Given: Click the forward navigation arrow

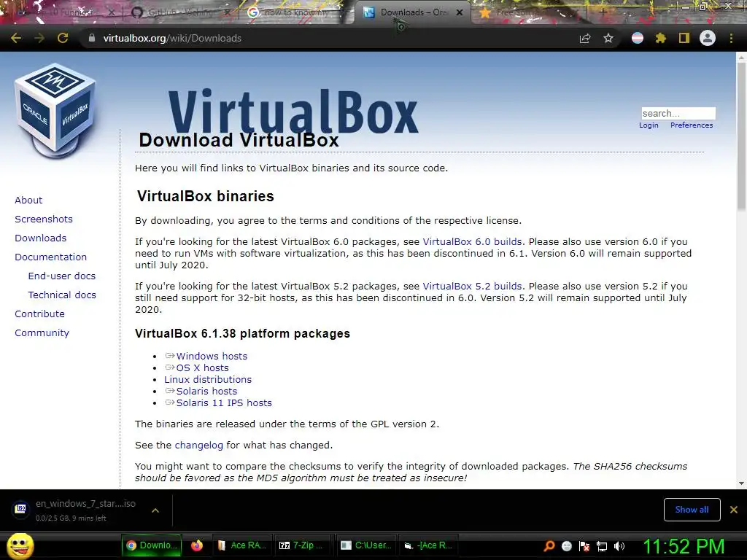Looking at the screenshot, I should point(39,38).
